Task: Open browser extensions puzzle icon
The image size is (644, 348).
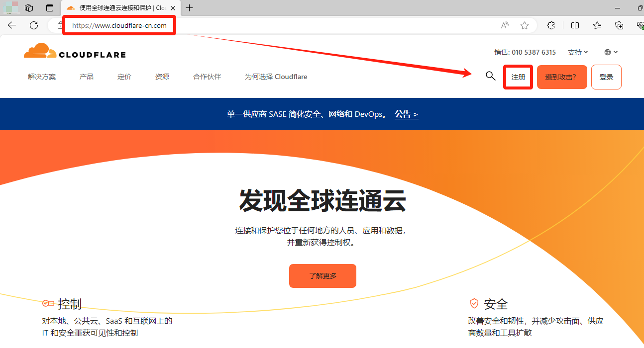Action: (x=551, y=25)
